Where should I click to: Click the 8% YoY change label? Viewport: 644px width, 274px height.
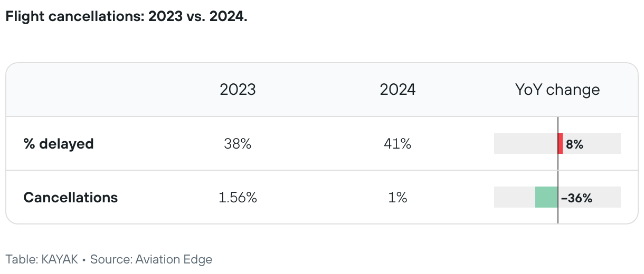click(574, 144)
